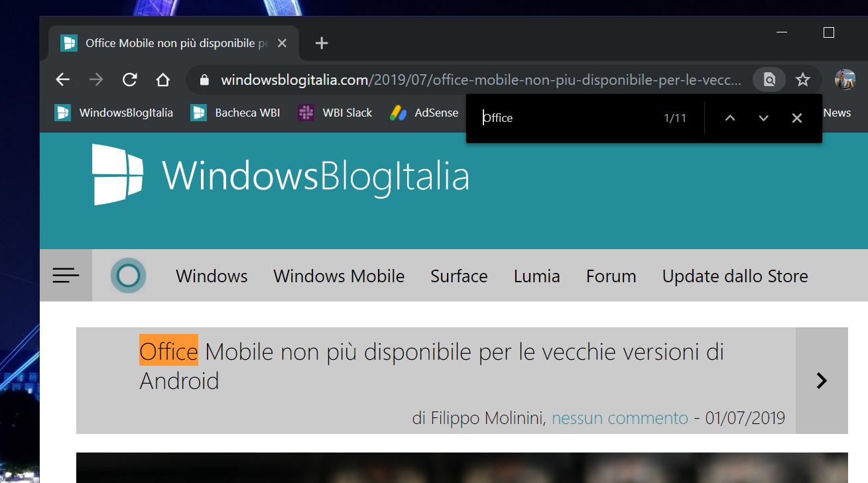Open the Lumia section

click(536, 276)
